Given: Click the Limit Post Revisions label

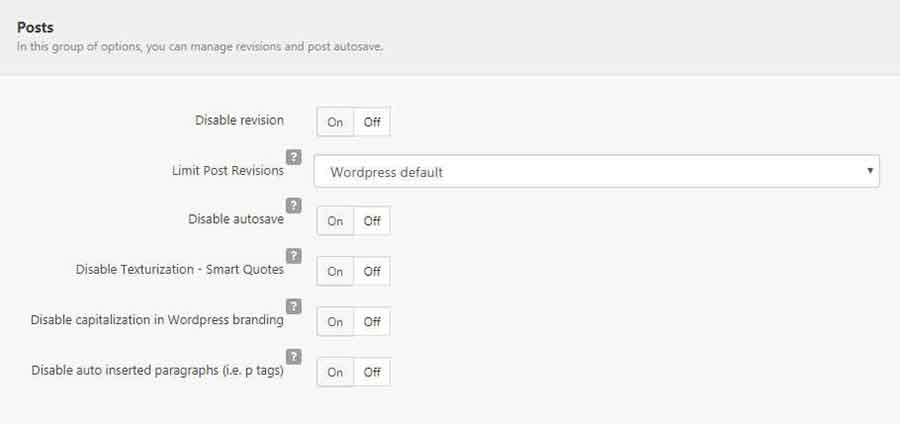Looking at the screenshot, I should coord(228,171).
